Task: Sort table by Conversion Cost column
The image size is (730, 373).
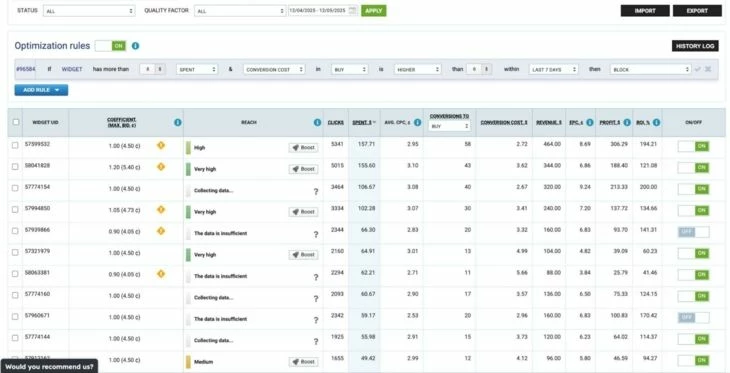Action: (x=504, y=122)
